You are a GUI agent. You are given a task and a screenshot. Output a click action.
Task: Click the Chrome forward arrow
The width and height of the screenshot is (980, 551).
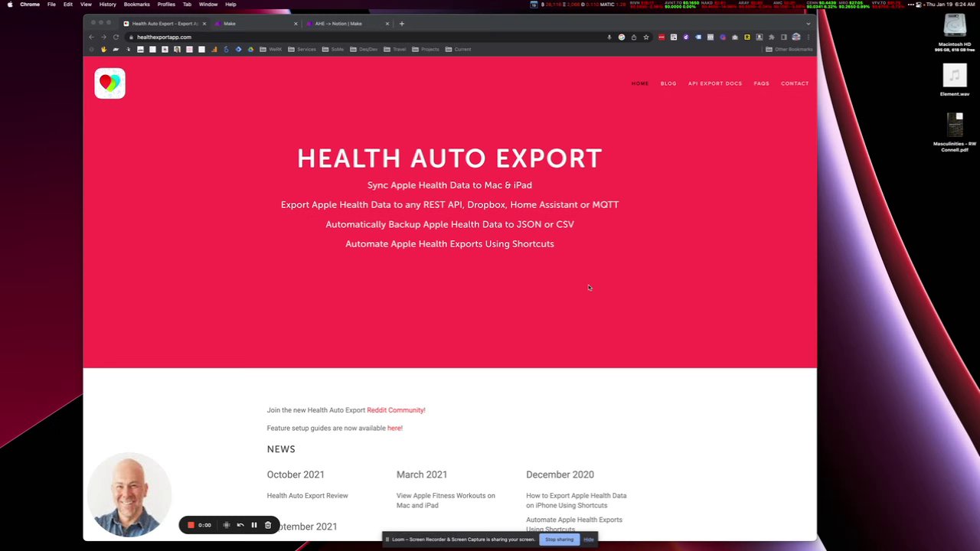103,37
